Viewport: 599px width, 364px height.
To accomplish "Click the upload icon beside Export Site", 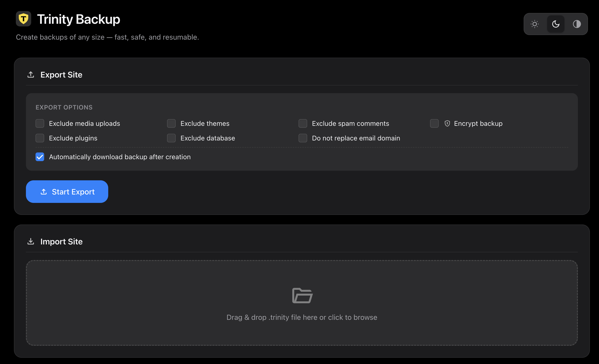I will (31, 75).
